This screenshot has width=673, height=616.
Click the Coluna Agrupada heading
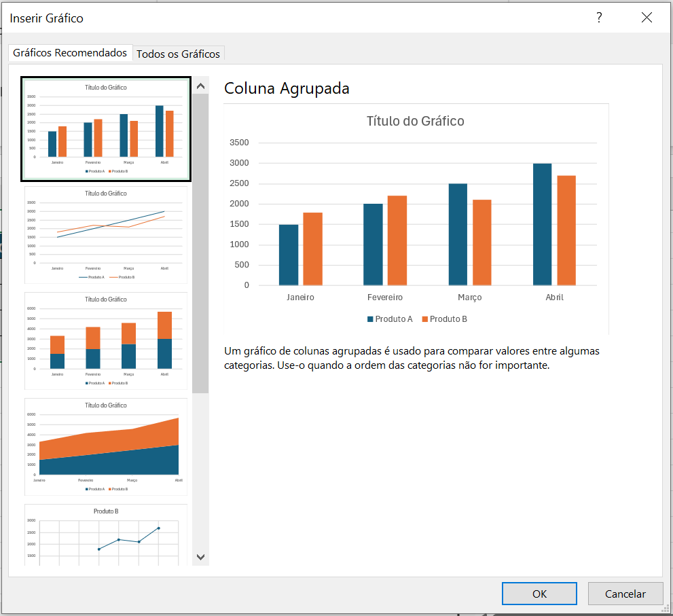pyautogui.click(x=287, y=88)
